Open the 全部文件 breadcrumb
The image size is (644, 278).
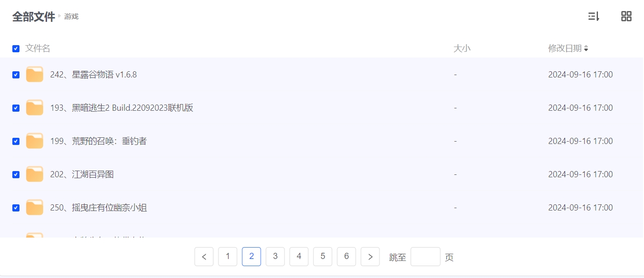point(34,17)
